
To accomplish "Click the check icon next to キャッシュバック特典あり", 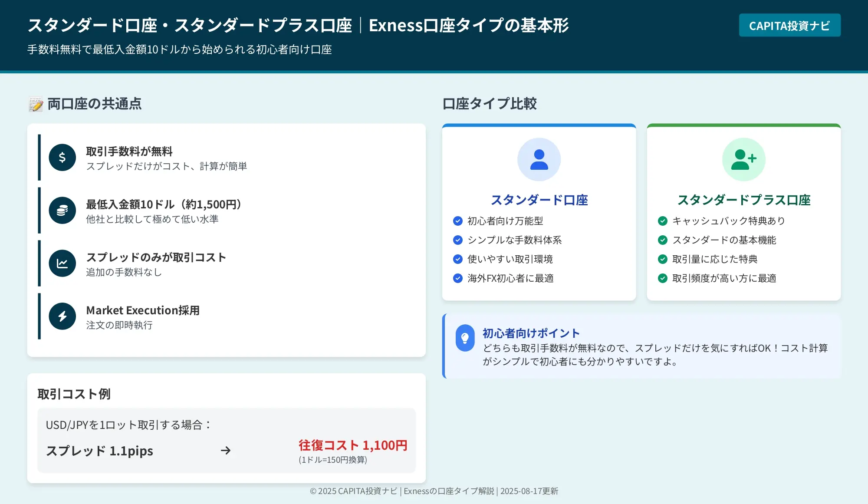I will tap(663, 221).
